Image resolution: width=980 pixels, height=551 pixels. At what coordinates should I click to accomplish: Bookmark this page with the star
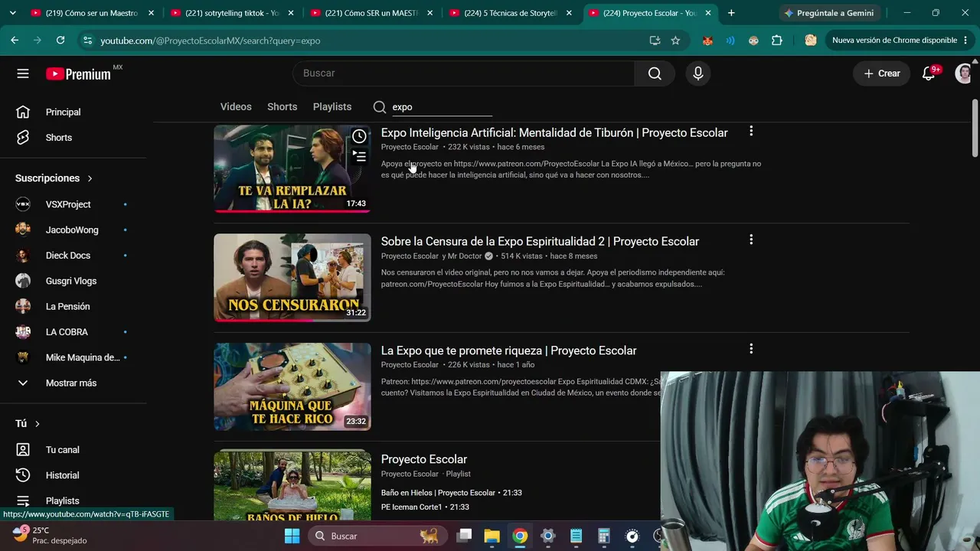[675, 41]
